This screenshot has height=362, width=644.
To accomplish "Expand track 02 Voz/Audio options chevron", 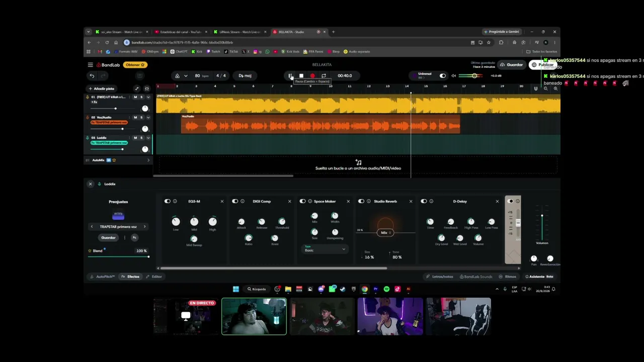I will 148,117.
